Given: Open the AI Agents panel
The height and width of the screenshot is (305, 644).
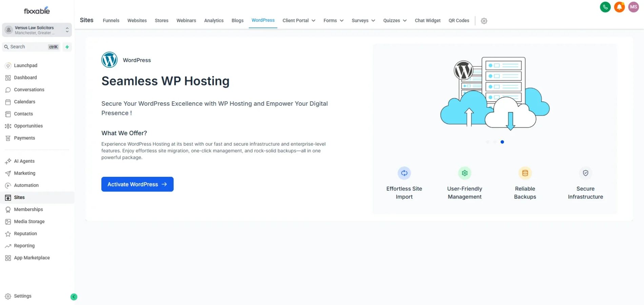Looking at the screenshot, I should point(24,161).
